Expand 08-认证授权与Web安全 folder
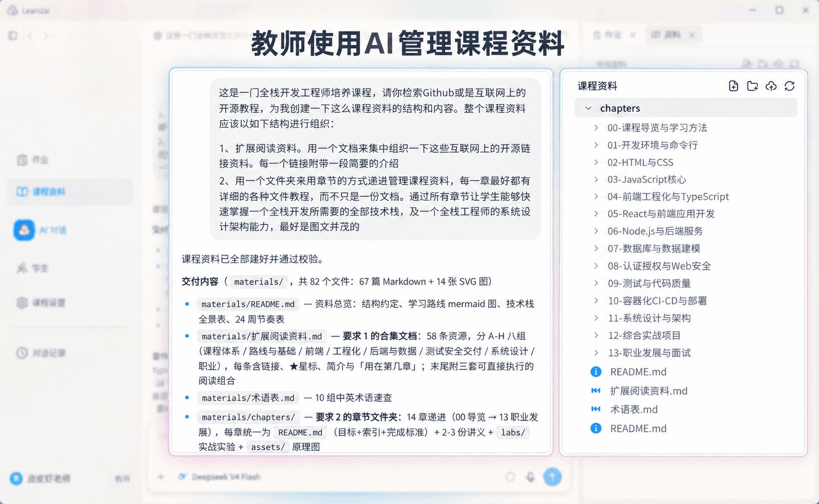 pos(596,266)
